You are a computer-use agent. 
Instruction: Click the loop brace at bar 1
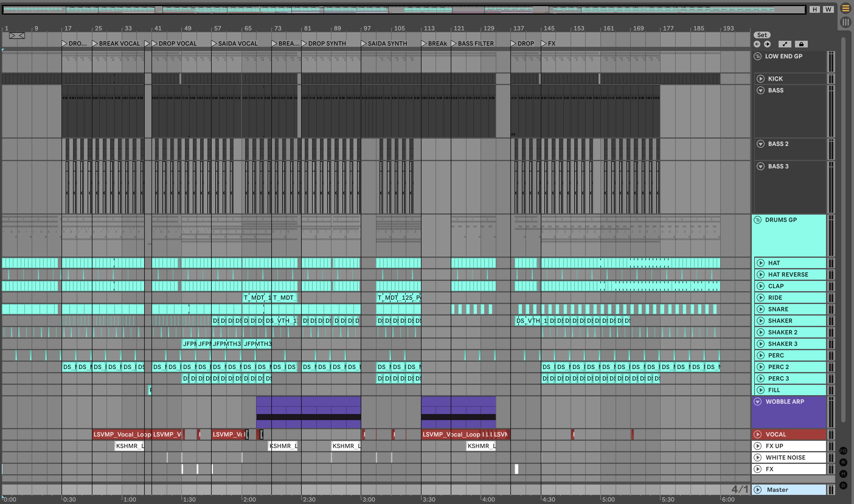click(17, 36)
